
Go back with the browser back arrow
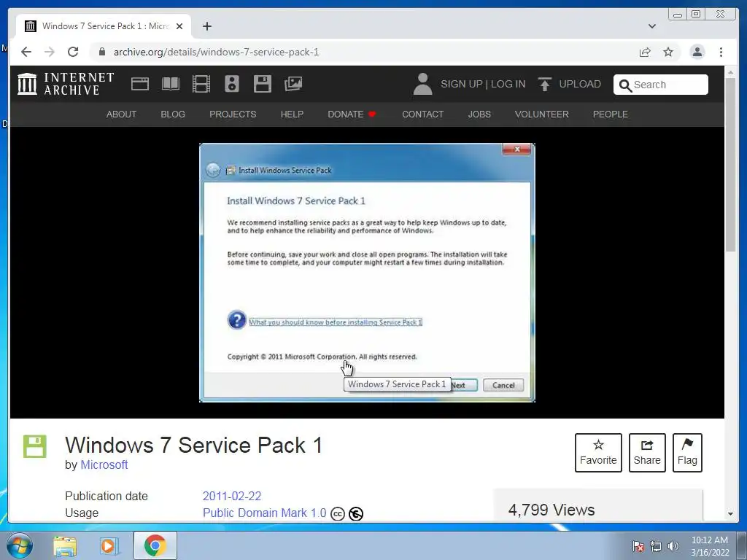click(26, 52)
